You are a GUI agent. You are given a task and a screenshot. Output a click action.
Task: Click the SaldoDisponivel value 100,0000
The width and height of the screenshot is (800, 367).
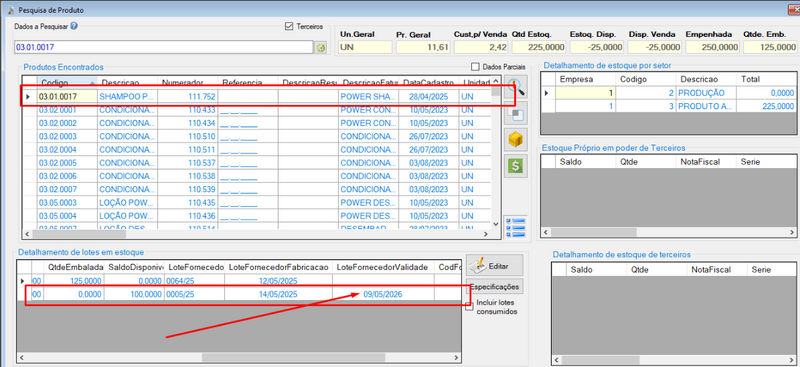click(135, 294)
